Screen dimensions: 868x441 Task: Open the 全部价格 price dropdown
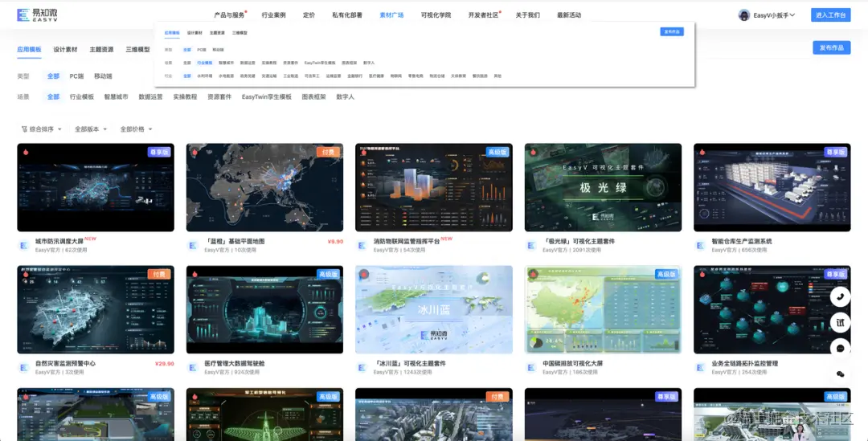click(136, 129)
